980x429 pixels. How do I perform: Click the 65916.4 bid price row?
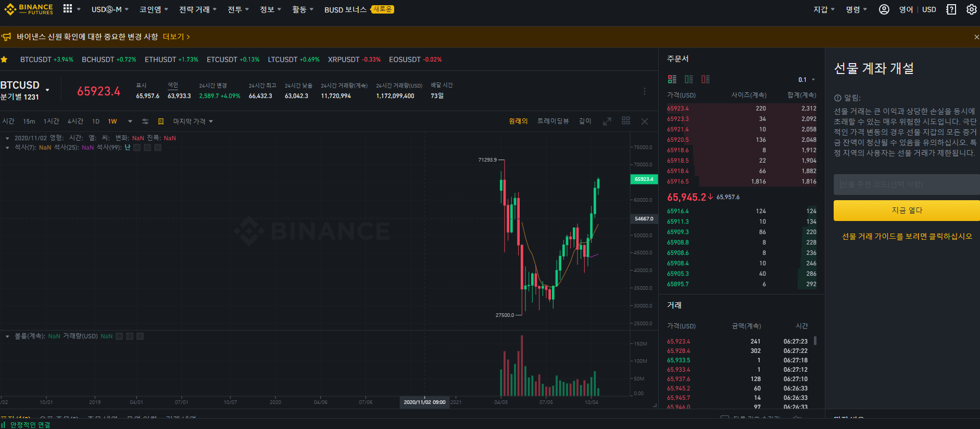pos(742,211)
